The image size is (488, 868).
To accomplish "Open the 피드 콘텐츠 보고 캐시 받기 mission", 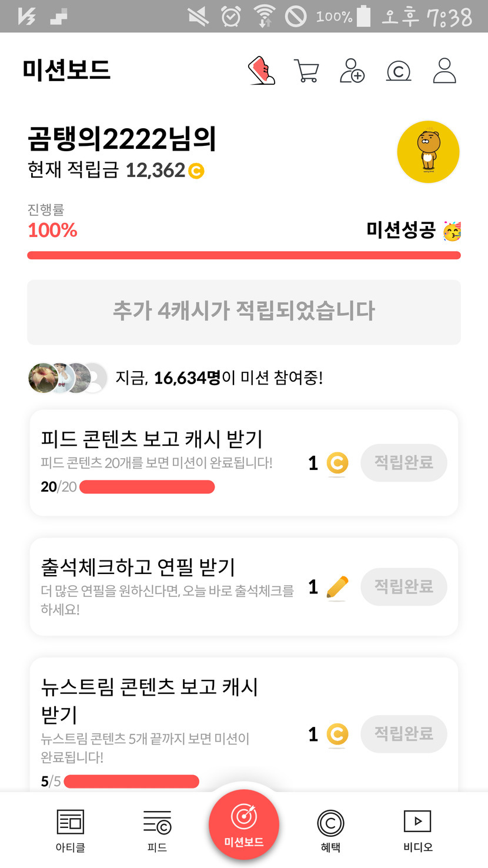I will click(152, 439).
